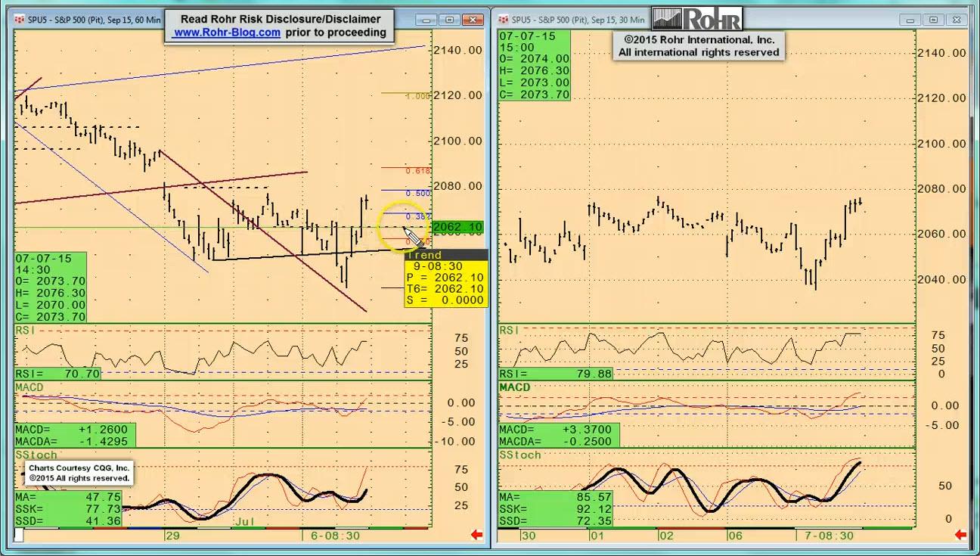Minimize the SPU5 30 Min chart window

pyautogui.click(x=910, y=20)
